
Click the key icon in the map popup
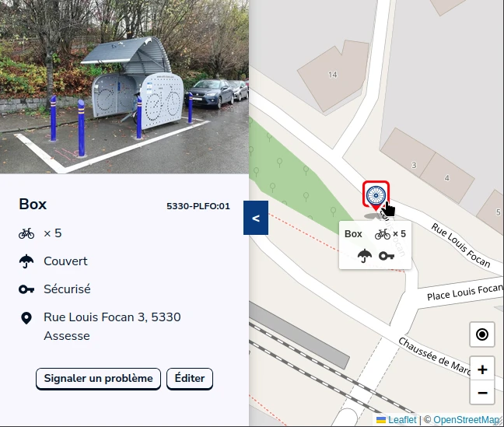pyautogui.click(x=387, y=256)
